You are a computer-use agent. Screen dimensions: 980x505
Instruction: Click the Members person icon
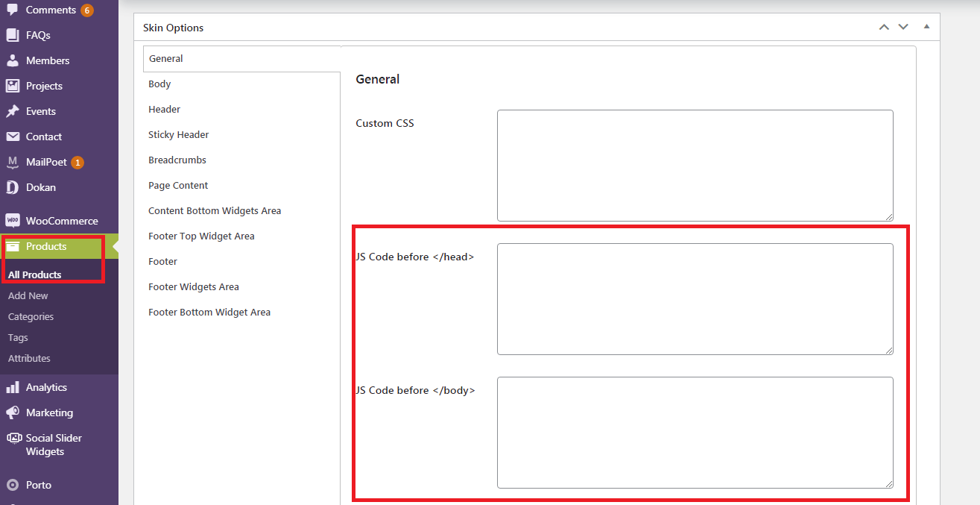point(13,60)
